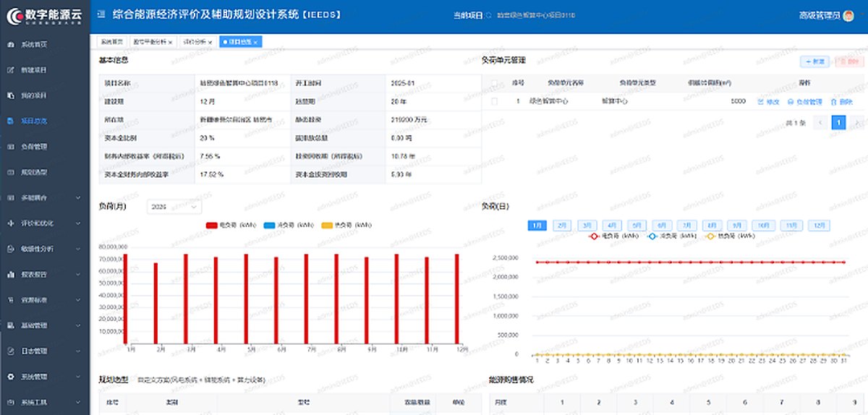Tick the select-all checkbox in the 负荷单元管理 table header
Image resolution: width=868 pixels, height=415 pixels.
[495, 82]
